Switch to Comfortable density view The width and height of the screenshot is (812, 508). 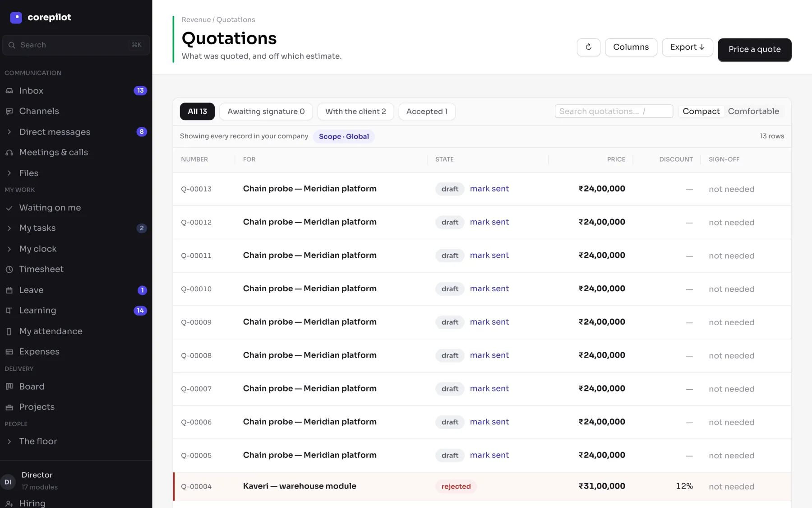tap(753, 111)
